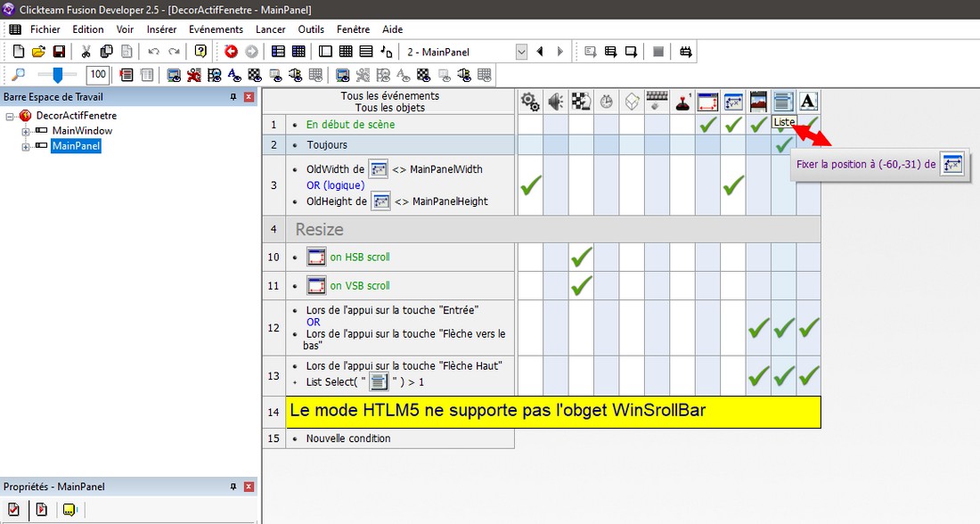Select the Sound speaker object column

coord(556,102)
